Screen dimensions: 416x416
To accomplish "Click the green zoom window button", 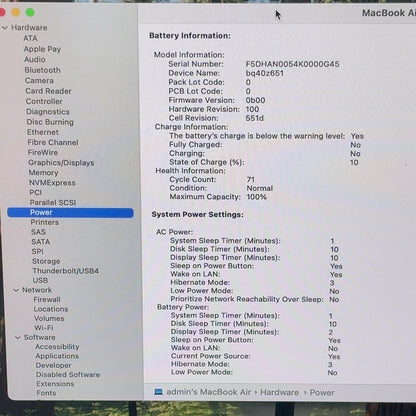I will tap(30, 13).
